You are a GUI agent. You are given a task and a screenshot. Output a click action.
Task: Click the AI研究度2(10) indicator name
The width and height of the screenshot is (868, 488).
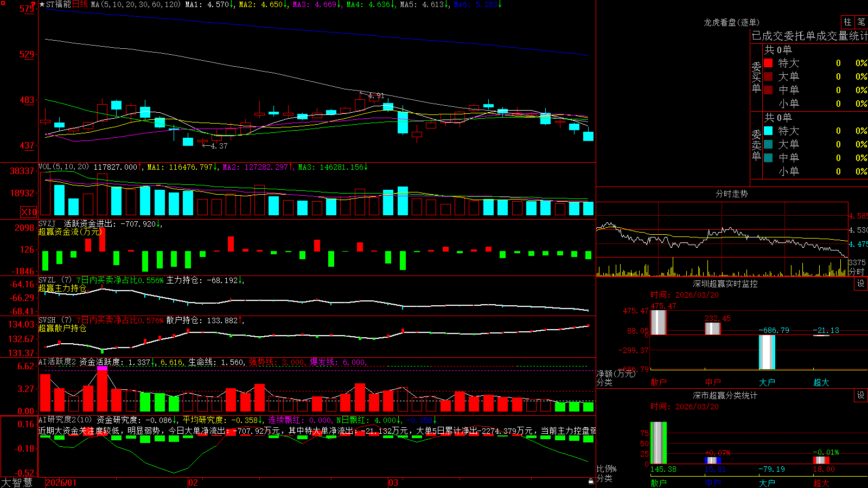[66, 420]
